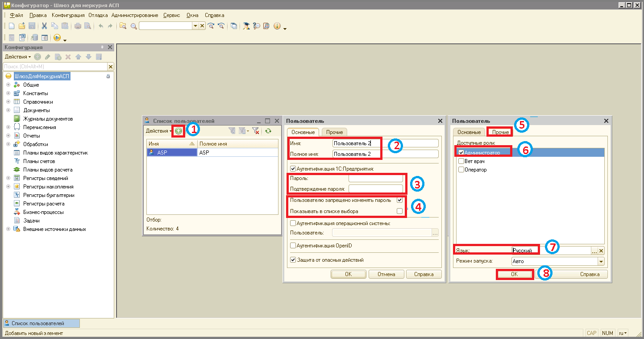Refresh the user list with green arrows icon

pos(268,131)
